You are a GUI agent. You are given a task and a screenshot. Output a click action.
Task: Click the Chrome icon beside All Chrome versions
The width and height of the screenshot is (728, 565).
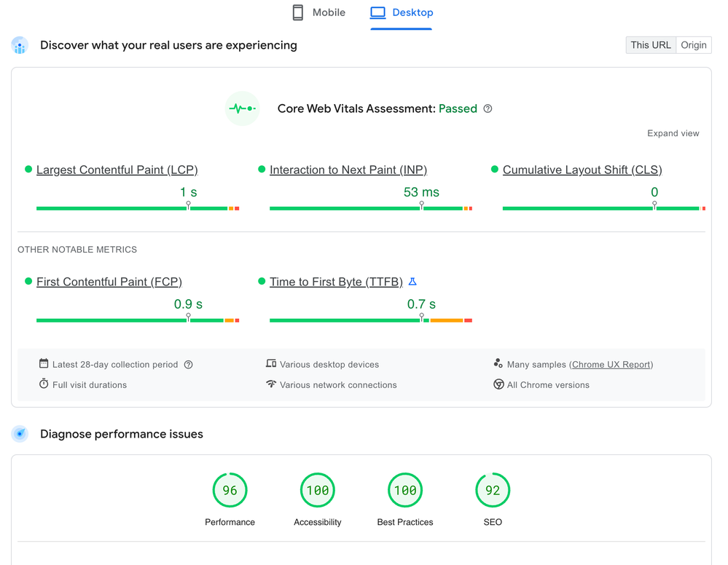click(498, 384)
